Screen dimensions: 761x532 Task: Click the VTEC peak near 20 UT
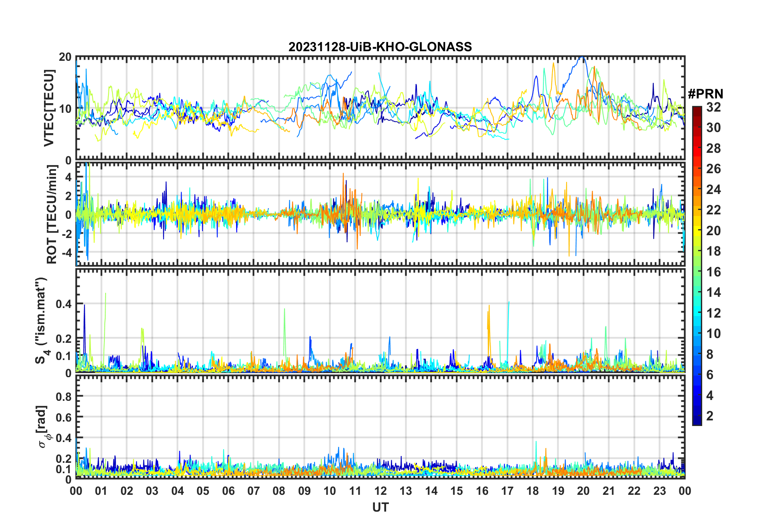point(582,58)
